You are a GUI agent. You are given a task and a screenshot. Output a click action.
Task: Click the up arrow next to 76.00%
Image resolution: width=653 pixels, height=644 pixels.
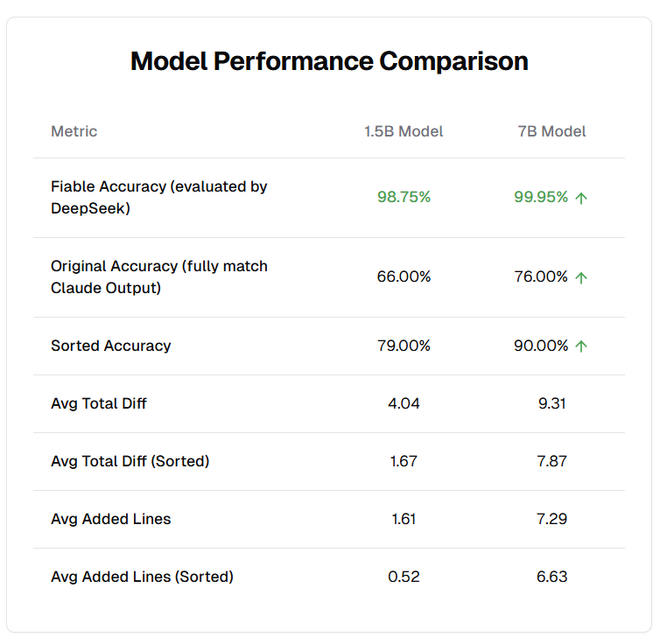(581, 277)
